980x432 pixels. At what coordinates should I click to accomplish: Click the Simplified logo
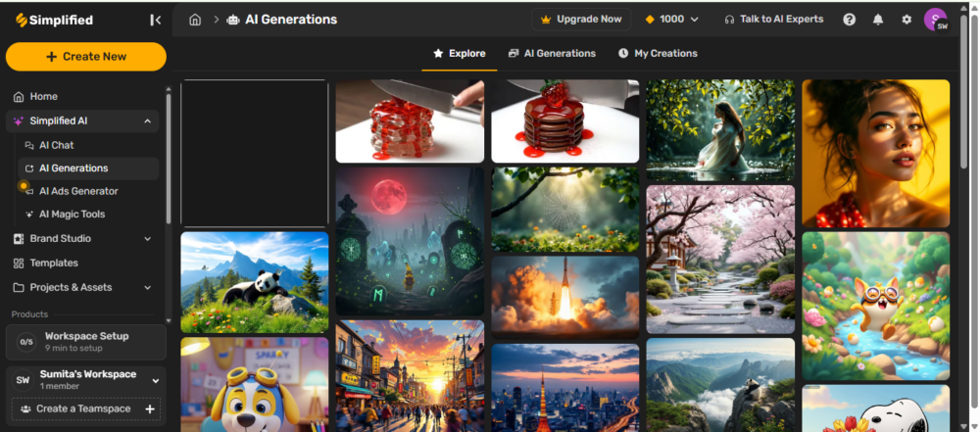(x=55, y=20)
